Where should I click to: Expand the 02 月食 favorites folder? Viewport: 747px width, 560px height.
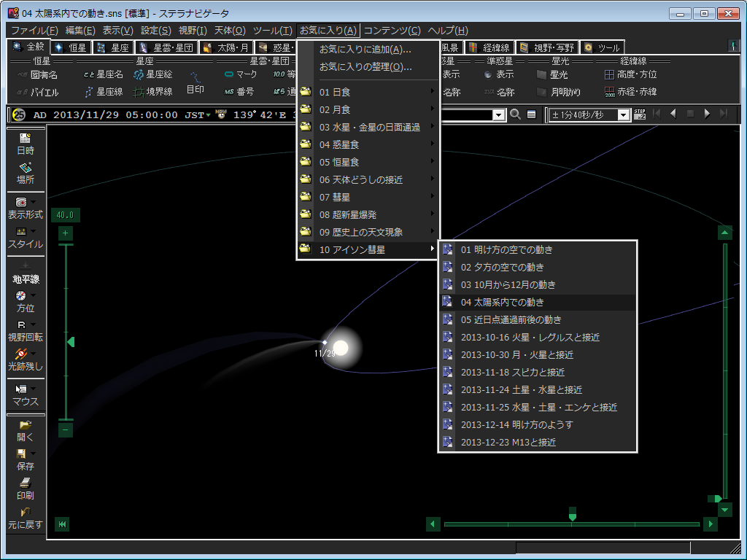click(x=368, y=109)
